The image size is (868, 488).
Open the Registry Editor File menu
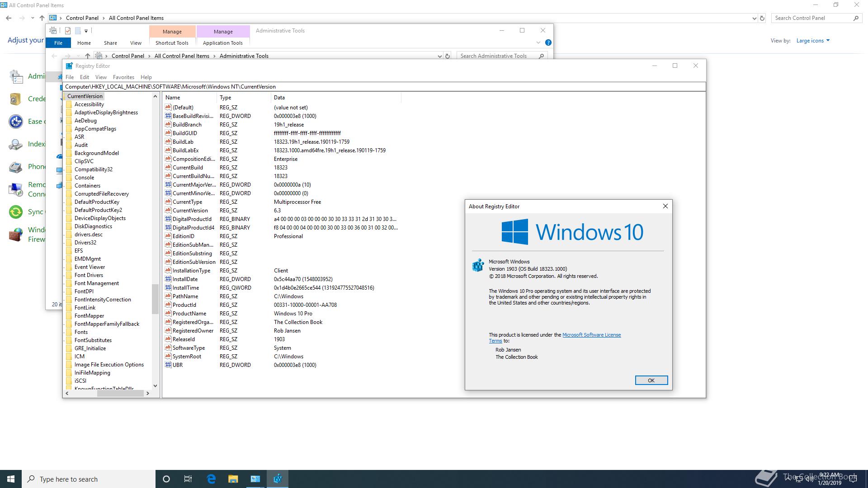coord(70,77)
